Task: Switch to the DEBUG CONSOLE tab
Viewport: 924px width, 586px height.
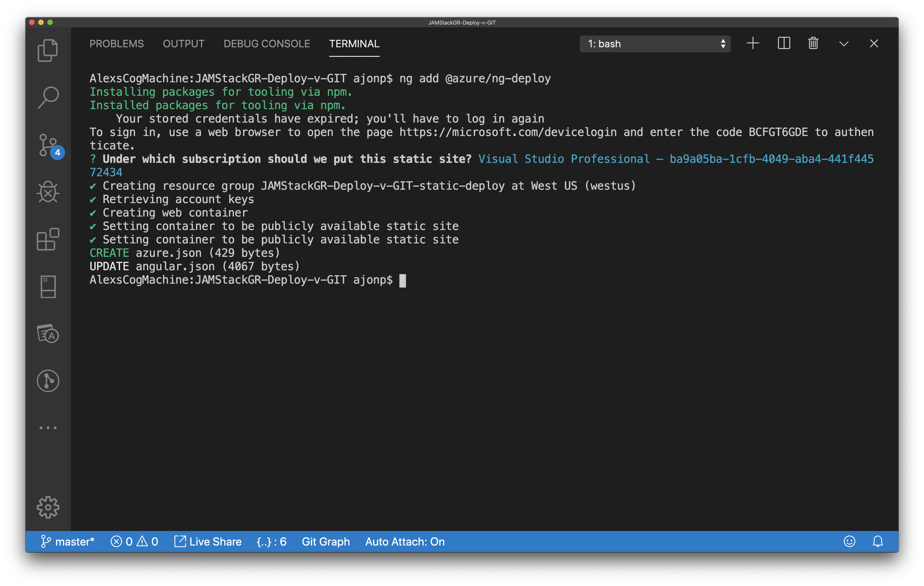Action: coord(267,44)
